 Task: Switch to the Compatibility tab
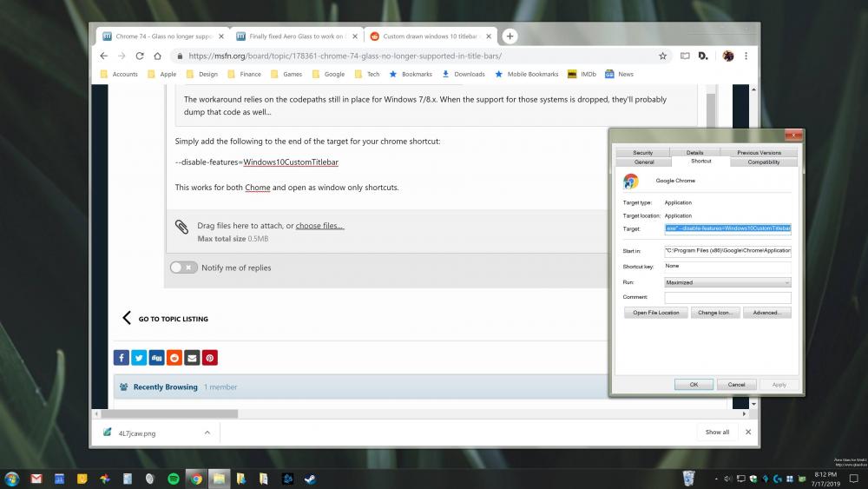(x=764, y=162)
